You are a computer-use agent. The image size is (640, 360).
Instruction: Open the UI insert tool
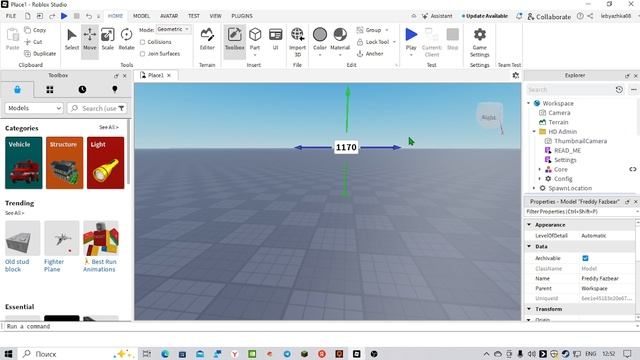pyautogui.click(x=276, y=39)
